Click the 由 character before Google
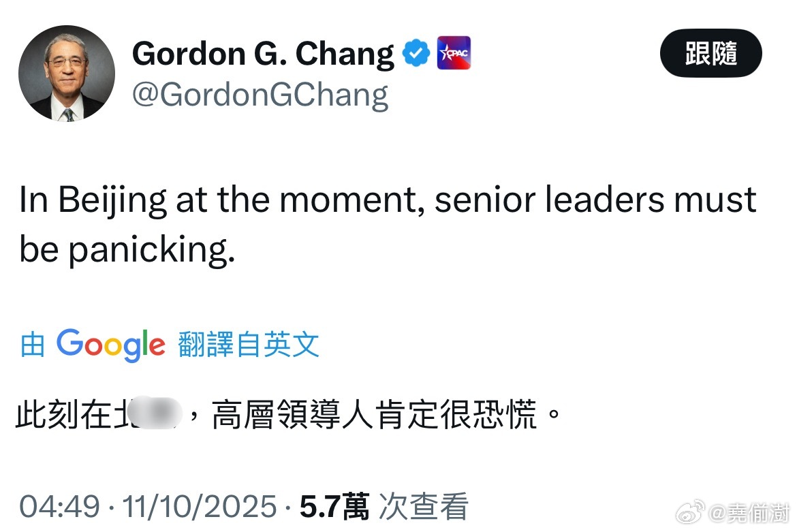This screenshot has height=532, width=797. [33, 345]
